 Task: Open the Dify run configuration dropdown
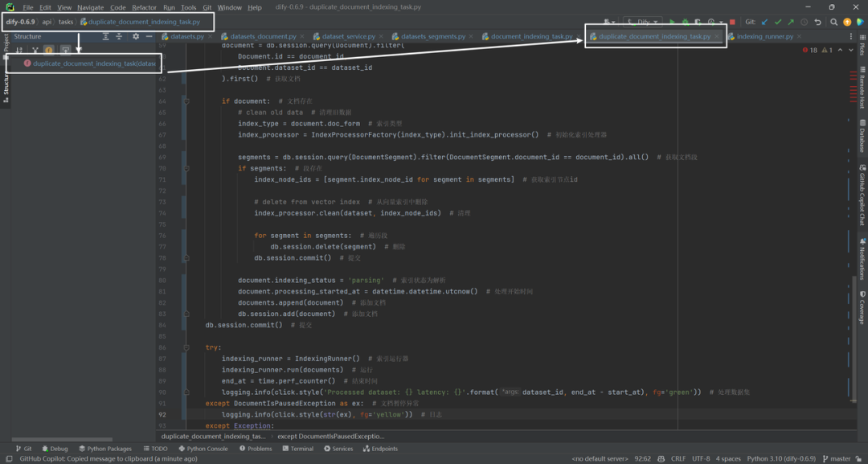642,23
